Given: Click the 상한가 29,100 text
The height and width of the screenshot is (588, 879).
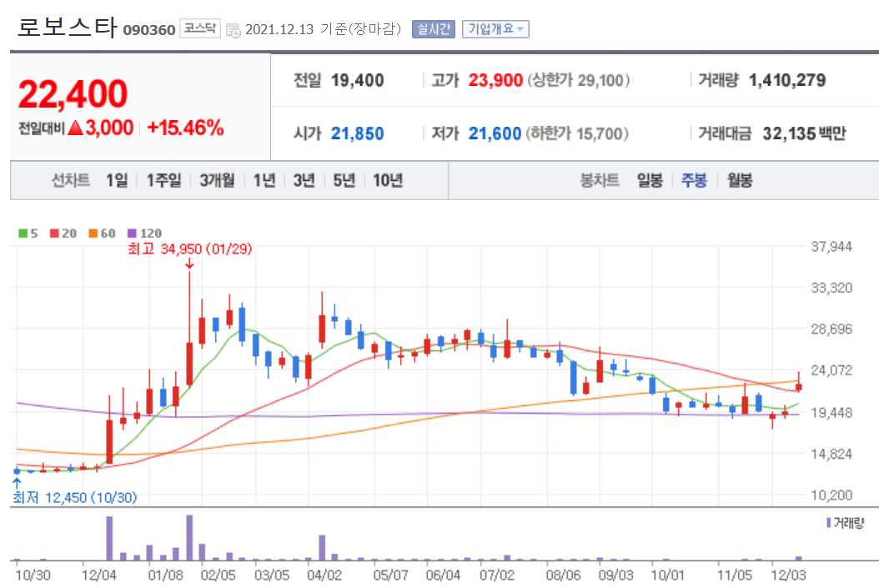Looking at the screenshot, I should pyautogui.click(x=579, y=80).
